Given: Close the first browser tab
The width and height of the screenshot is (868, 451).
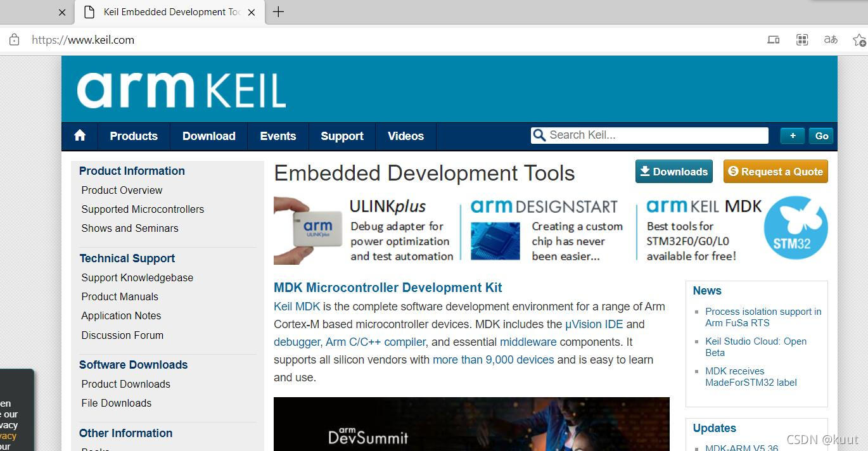Looking at the screenshot, I should pyautogui.click(x=62, y=12).
